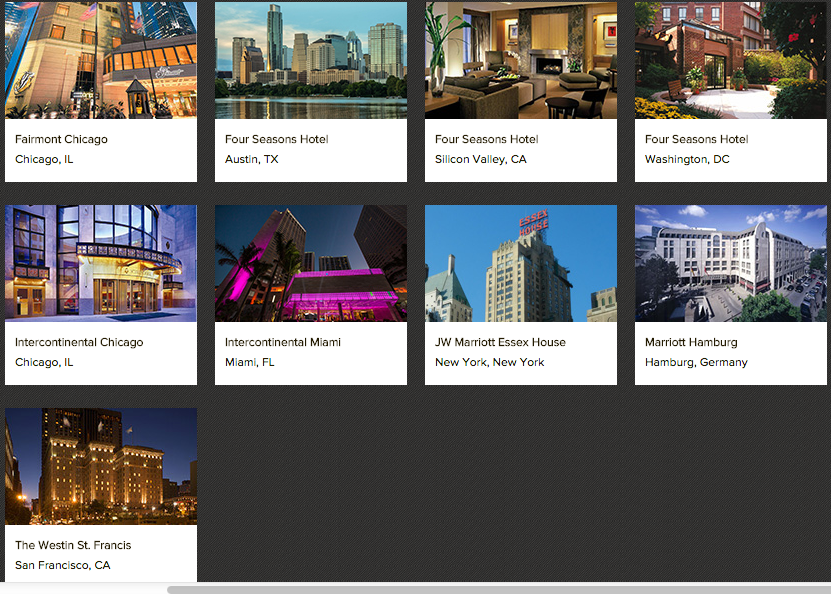The image size is (831, 594).
Task: View the Marriott Hamburg aerial photo
Action: click(730, 263)
